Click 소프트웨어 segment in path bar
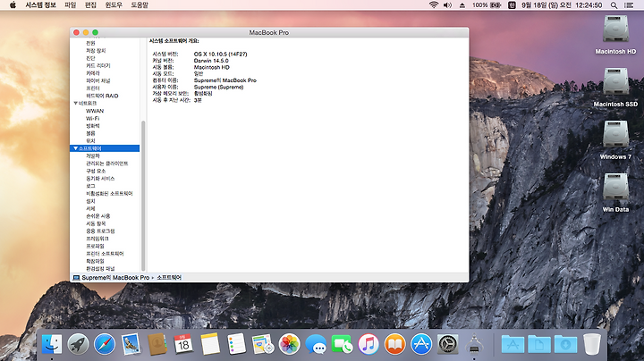Image resolution: width=644 pixels, height=361 pixels. point(169,278)
